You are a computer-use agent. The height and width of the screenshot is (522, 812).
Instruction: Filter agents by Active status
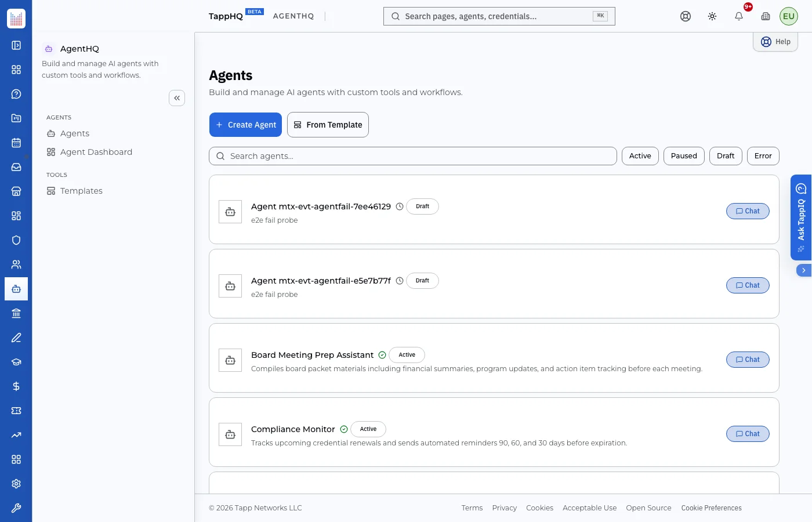[640, 156]
